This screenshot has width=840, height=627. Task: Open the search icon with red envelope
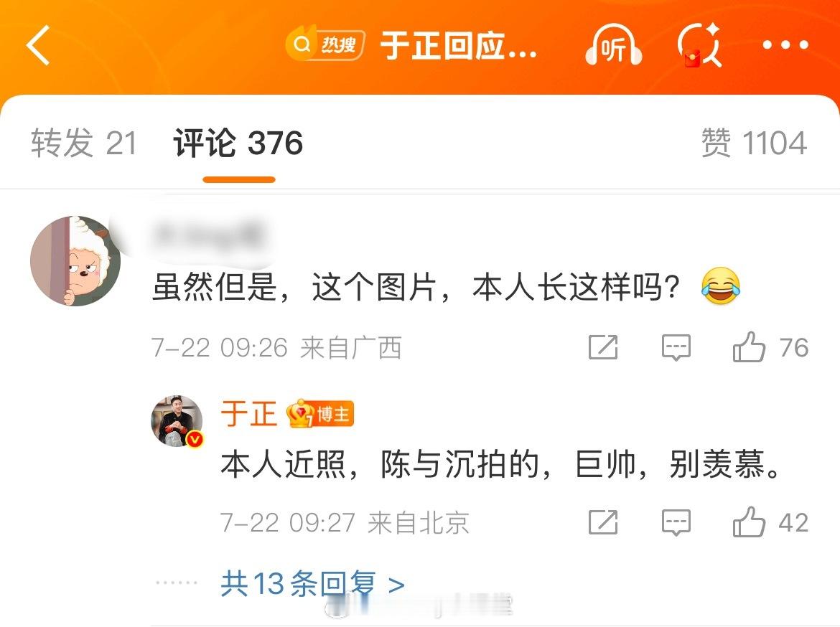tap(700, 45)
